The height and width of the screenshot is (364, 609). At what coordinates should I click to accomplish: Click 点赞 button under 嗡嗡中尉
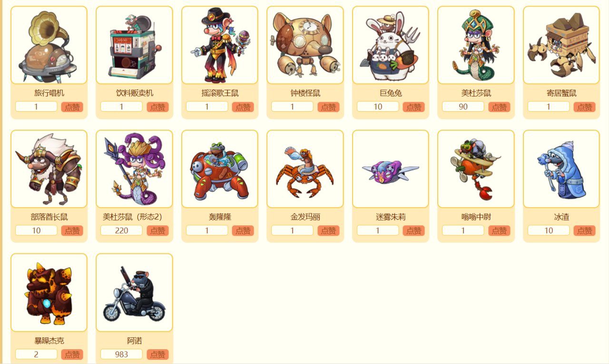click(x=499, y=230)
